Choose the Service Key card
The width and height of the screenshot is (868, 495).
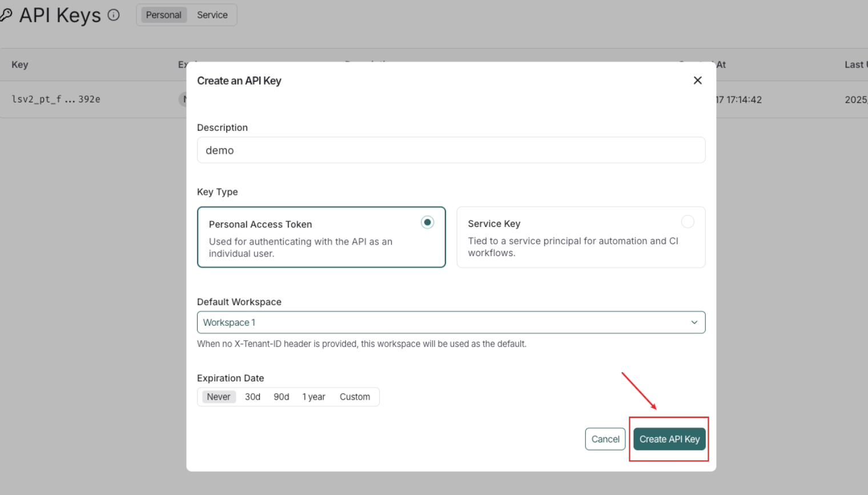[580, 237]
